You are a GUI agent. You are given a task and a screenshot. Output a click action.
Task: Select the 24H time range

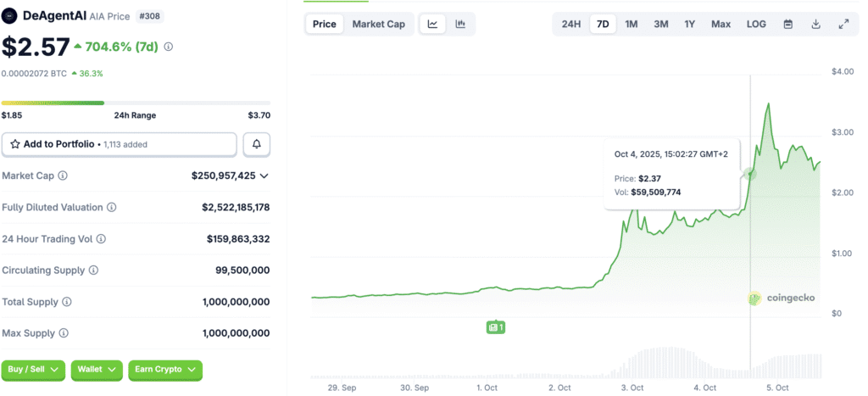click(571, 24)
